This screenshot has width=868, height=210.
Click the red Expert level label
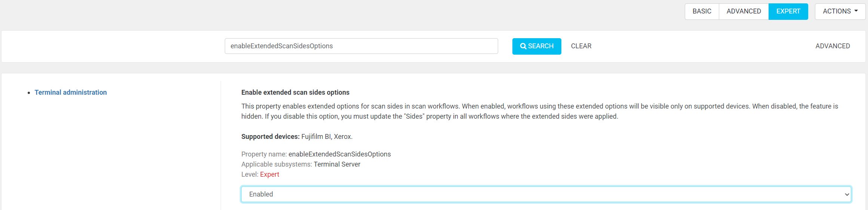click(270, 174)
